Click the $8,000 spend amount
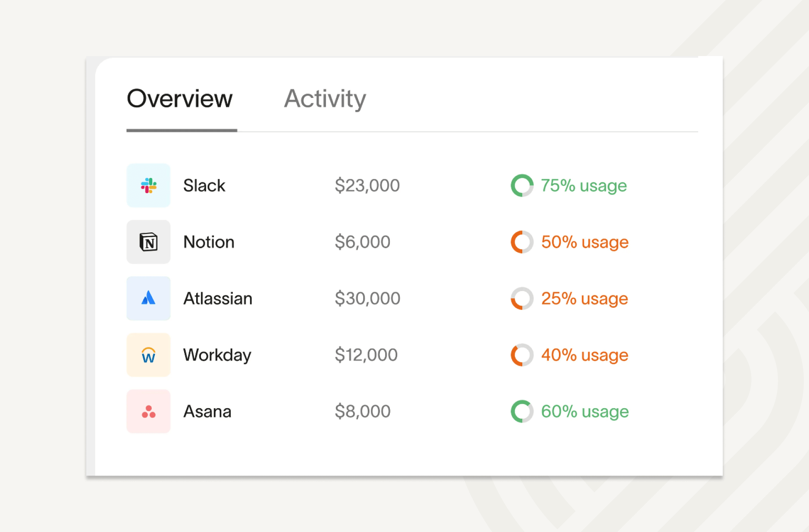 pyautogui.click(x=363, y=411)
